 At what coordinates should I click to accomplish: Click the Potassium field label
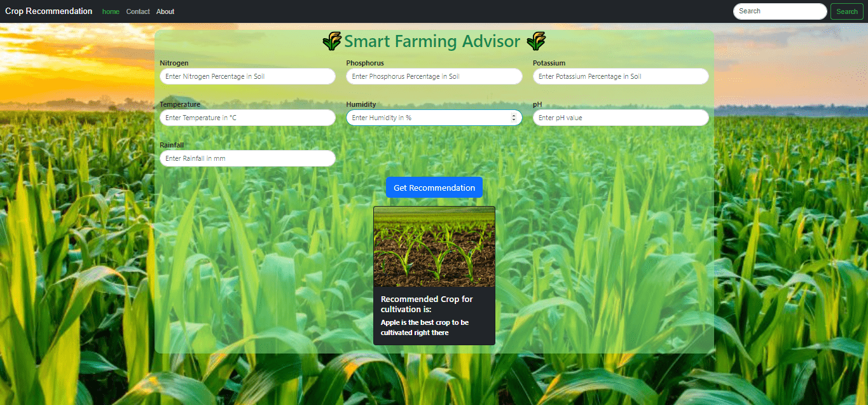[549, 63]
